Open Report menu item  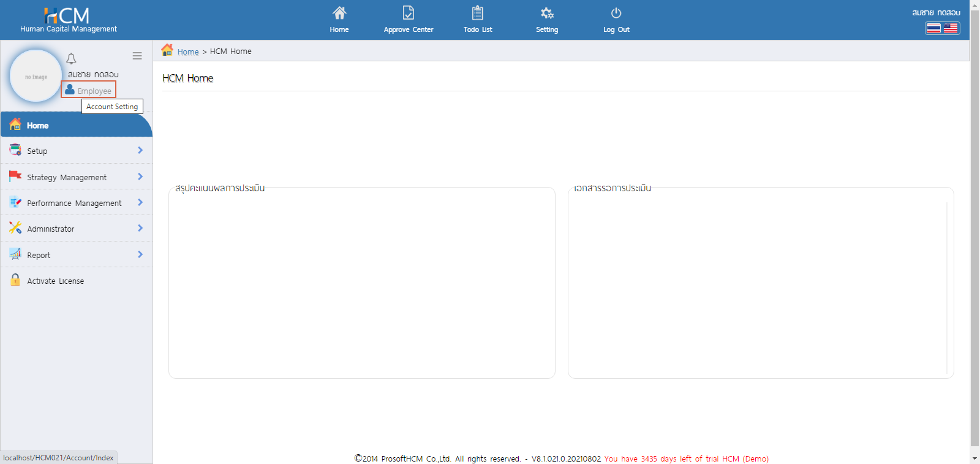click(76, 254)
